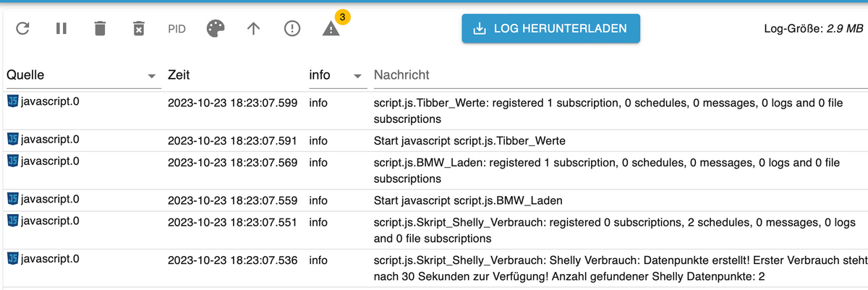Select the Start javascript script.js.Tibber_Werte message
This screenshot has width=868, height=290.
tap(469, 140)
